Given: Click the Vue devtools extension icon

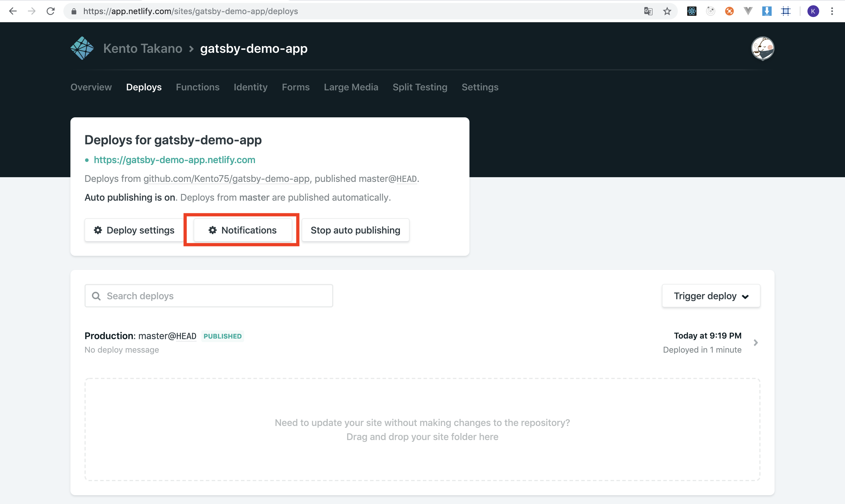Looking at the screenshot, I should point(748,11).
